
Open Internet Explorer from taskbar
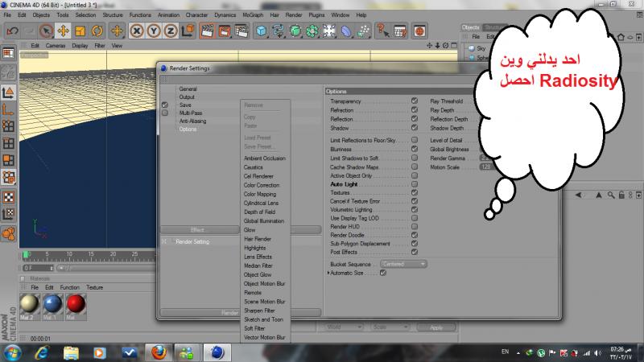point(42,352)
